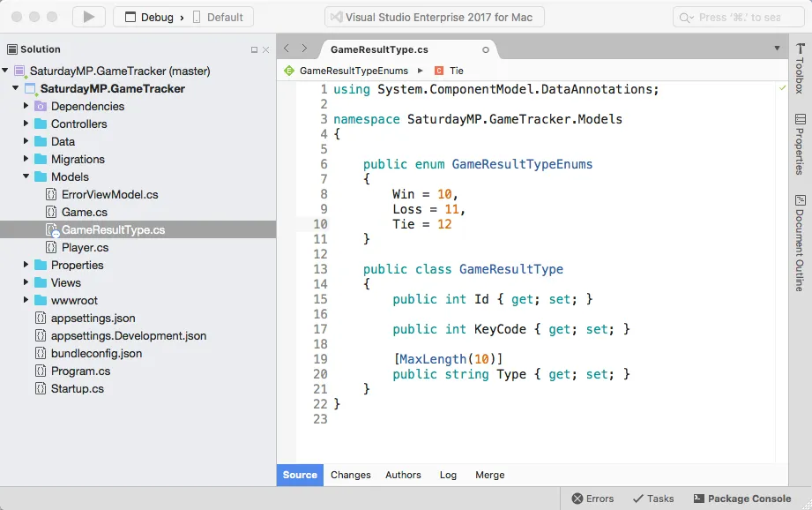This screenshot has height=510, width=812.
Task: Select the ErrorViewModel.cs file
Action: coord(110,194)
